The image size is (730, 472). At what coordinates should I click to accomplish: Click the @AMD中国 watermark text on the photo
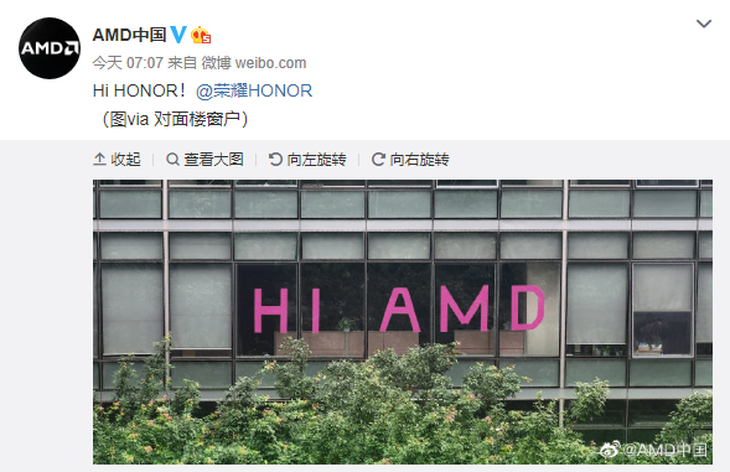(665, 450)
